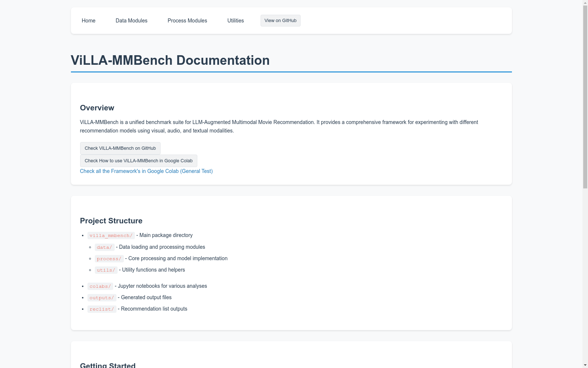
Task: Click 'Core processing and model implementation' text
Action: (x=178, y=258)
